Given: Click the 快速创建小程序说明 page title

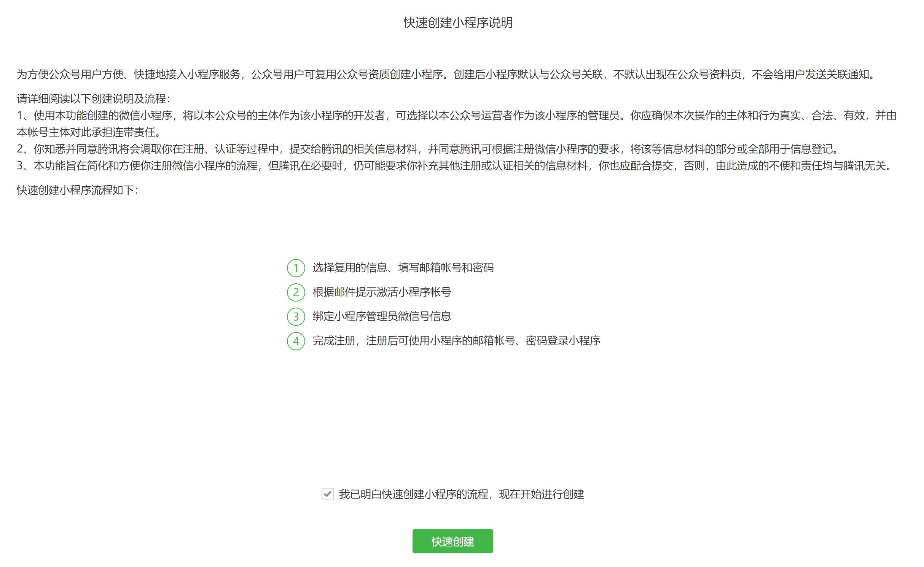Looking at the screenshot, I should 457,22.
